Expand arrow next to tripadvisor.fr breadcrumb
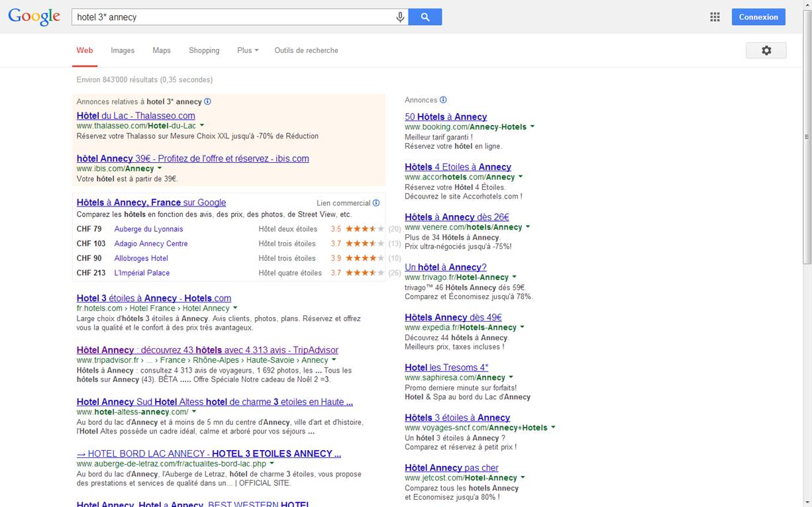 [334, 360]
